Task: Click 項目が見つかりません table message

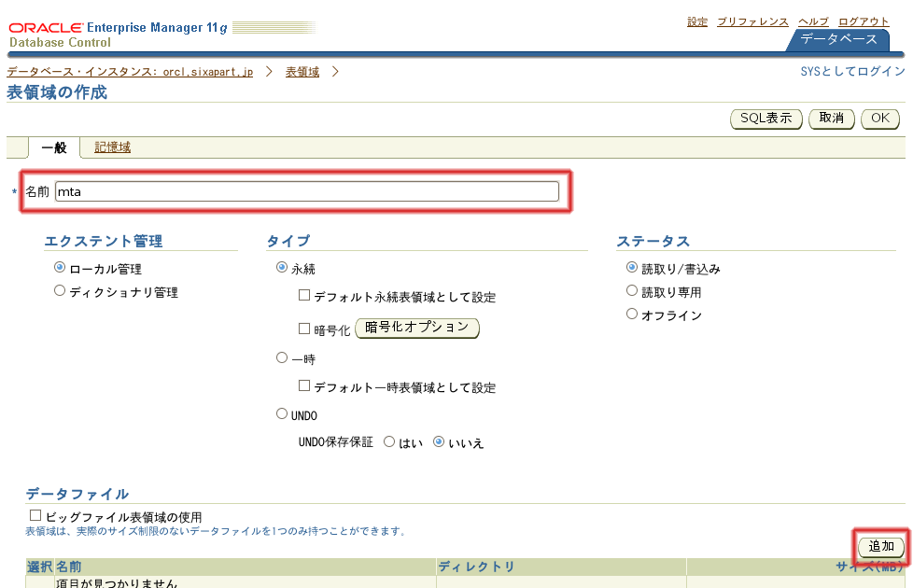Action: click(x=117, y=582)
